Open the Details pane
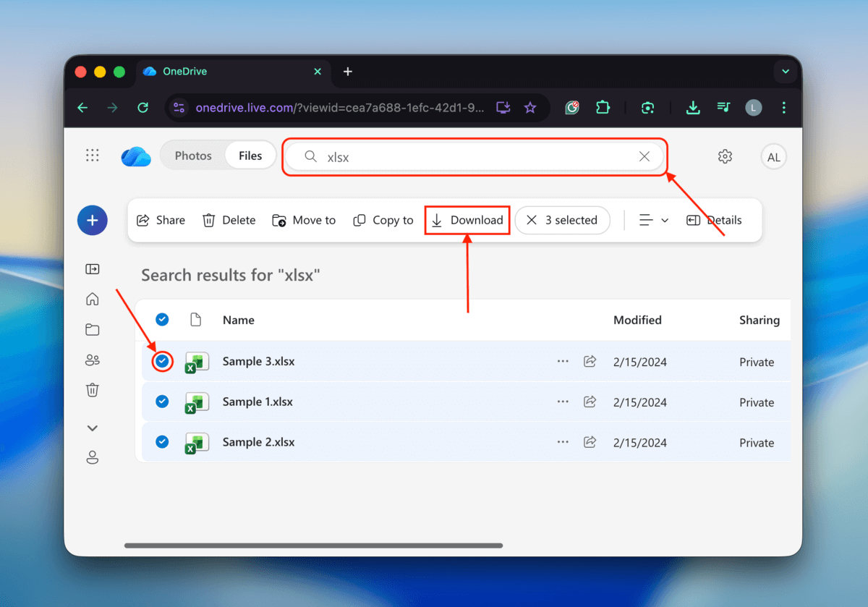Viewport: 868px width, 607px height. pos(713,220)
